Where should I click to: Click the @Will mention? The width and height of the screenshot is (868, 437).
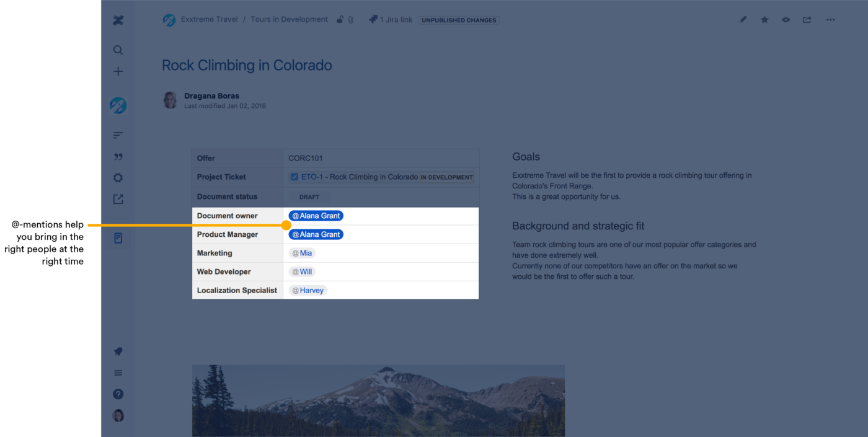303,271
